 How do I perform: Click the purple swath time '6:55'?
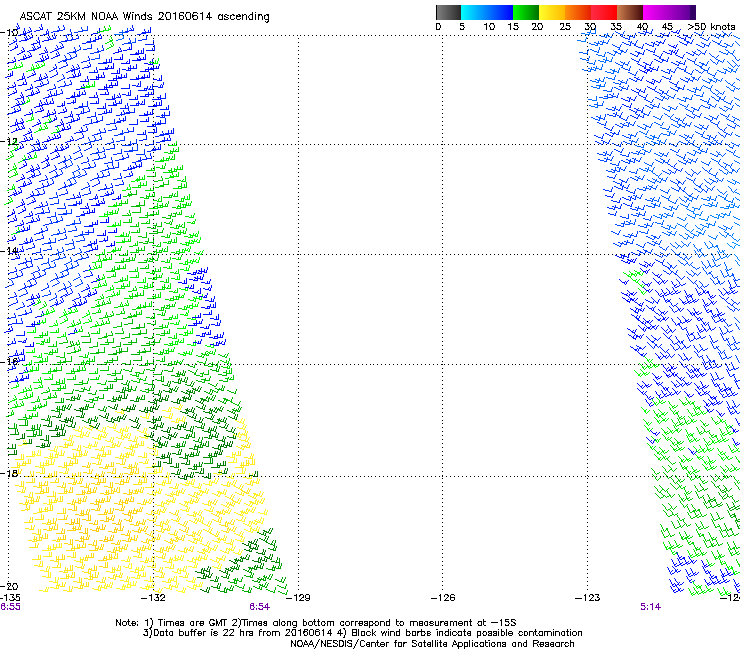(x=10, y=607)
